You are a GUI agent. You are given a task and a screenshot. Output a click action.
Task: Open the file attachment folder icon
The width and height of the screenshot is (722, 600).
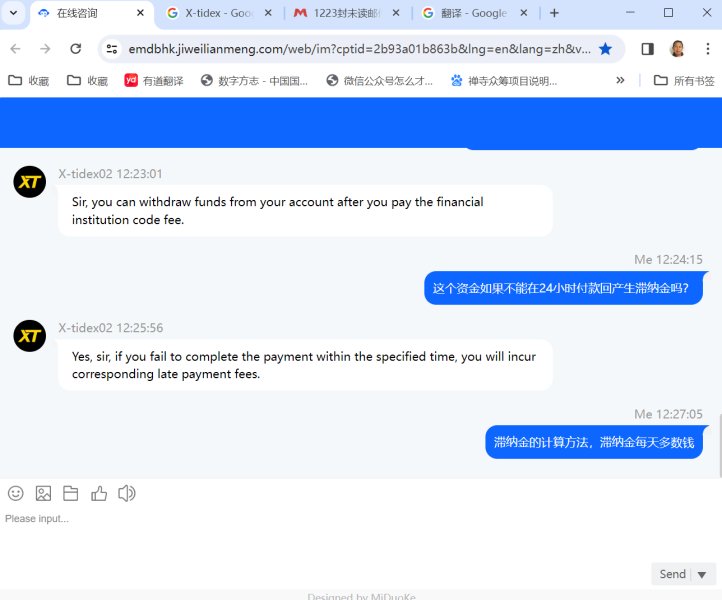(x=70, y=493)
